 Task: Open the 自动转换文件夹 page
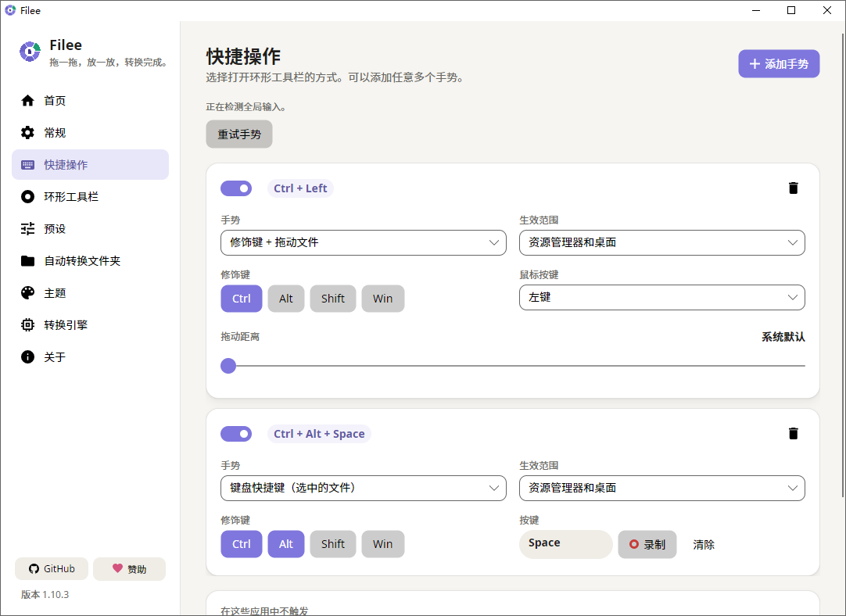click(x=90, y=261)
